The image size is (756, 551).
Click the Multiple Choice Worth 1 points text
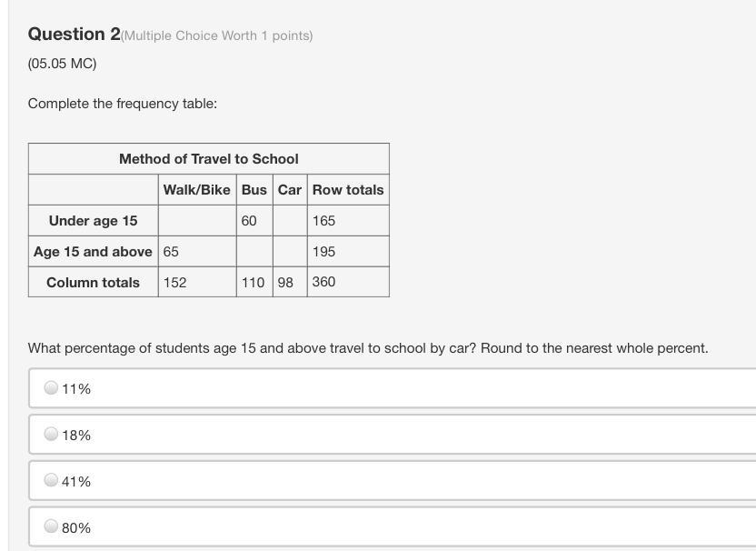217,35
